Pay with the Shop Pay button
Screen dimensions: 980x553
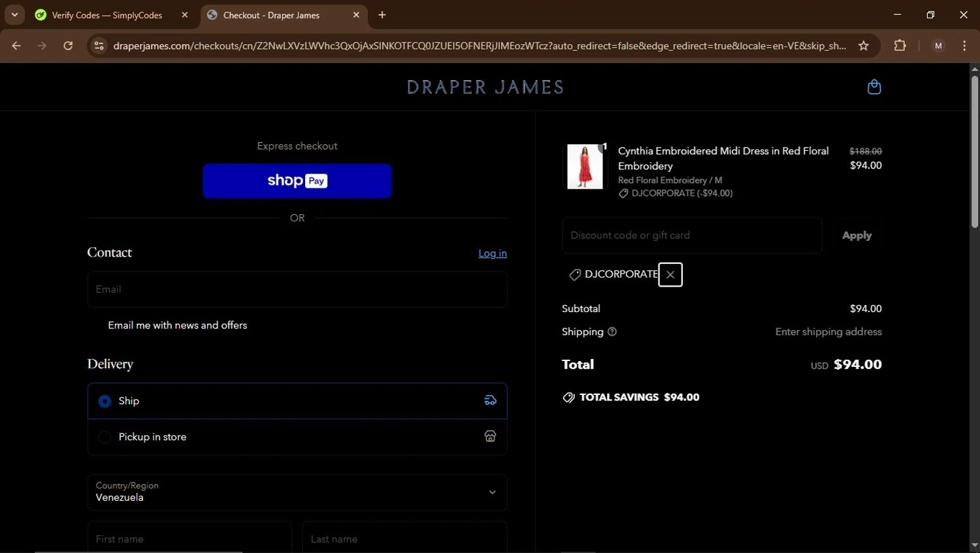[x=297, y=181]
